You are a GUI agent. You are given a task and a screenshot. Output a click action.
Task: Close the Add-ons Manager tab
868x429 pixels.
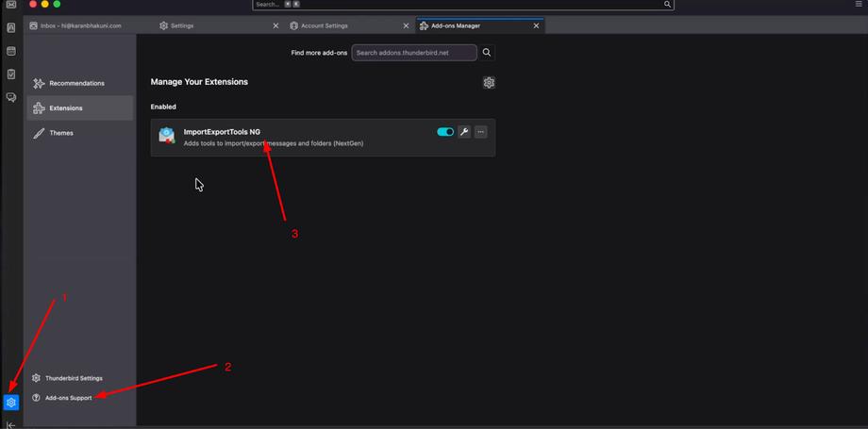pos(536,26)
